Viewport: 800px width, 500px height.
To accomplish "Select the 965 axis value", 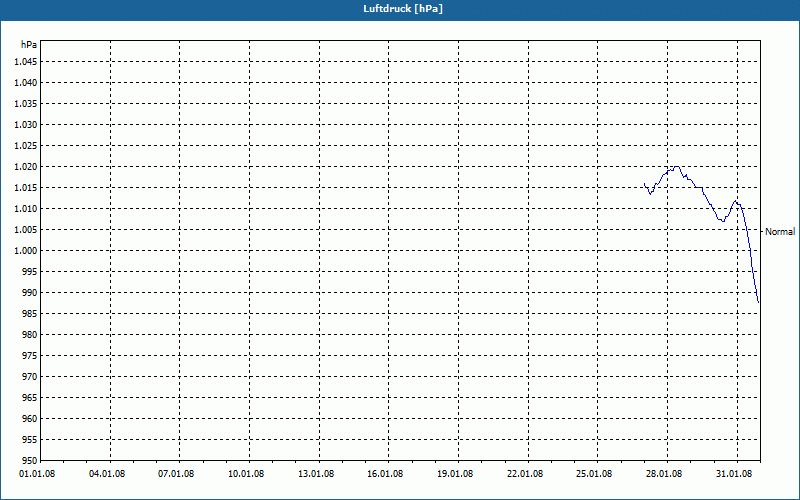I will pyautogui.click(x=30, y=397).
